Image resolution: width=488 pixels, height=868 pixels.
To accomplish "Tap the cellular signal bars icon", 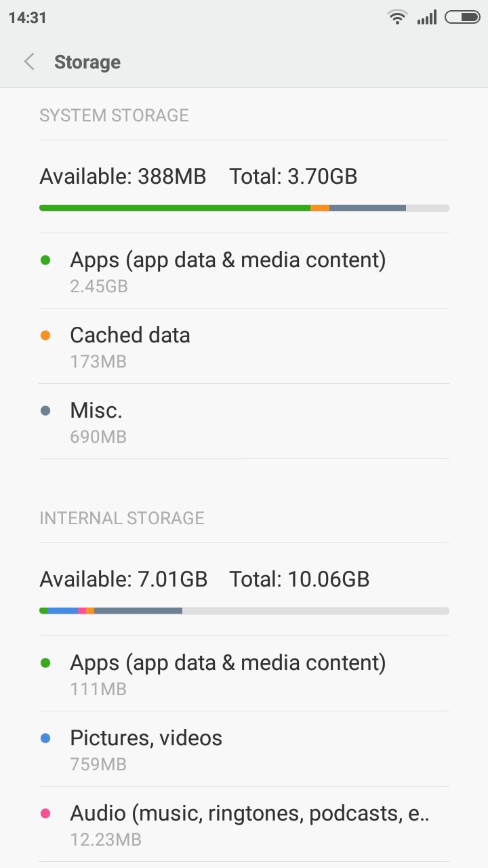I will pos(427,18).
